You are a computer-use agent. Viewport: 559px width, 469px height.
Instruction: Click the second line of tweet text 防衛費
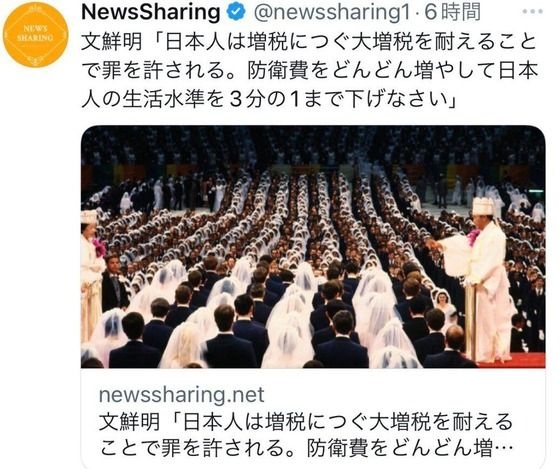[x=309, y=71]
